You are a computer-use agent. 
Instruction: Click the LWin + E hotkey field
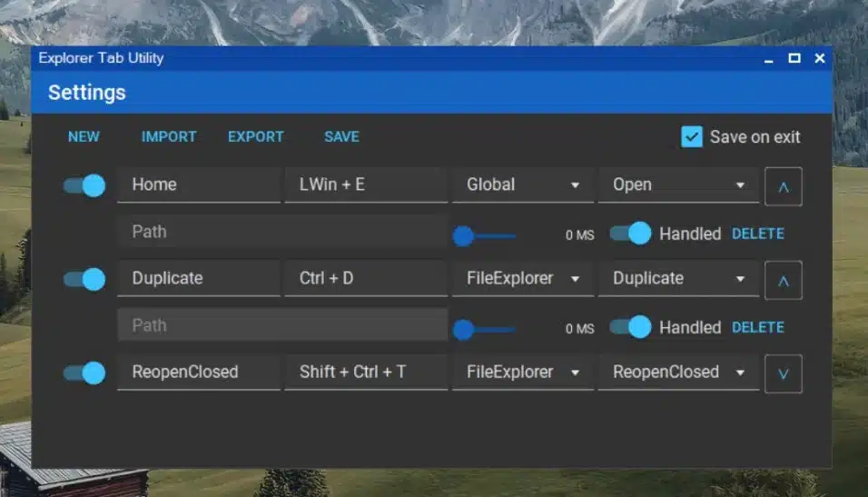(366, 185)
